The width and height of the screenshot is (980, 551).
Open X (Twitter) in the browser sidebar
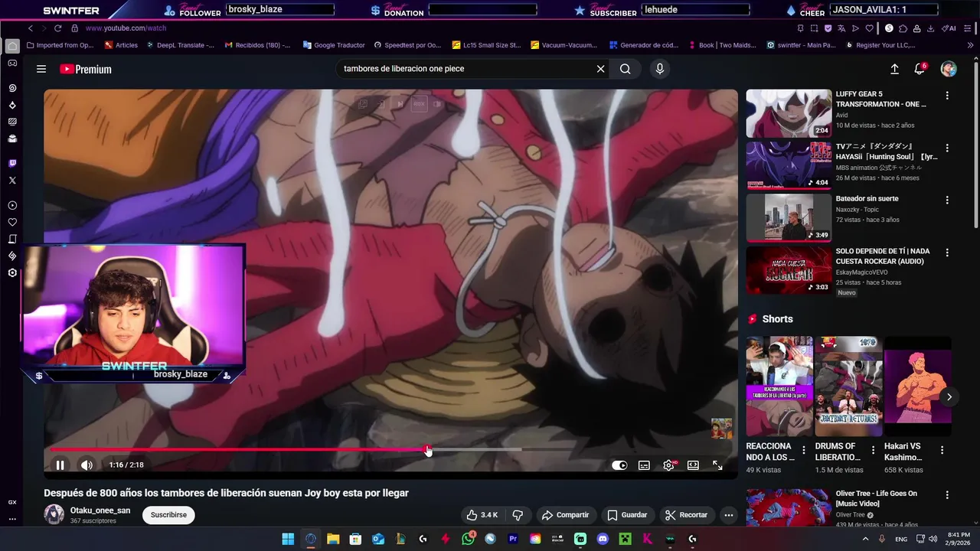tap(12, 181)
